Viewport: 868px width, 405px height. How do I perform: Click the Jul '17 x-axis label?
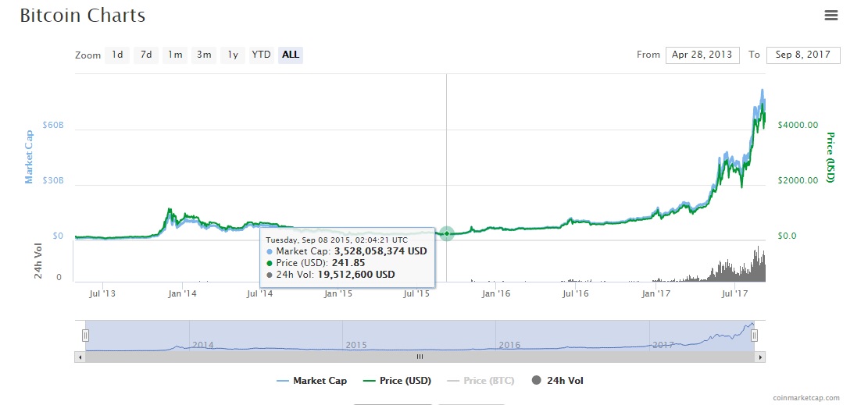(x=735, y=293)
